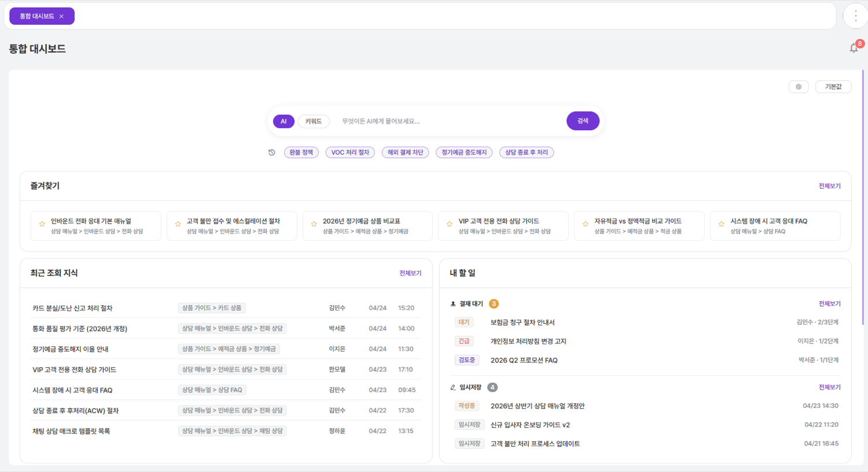The width and height of the screenshot is (868, 472).
Task: Open 채팅 상담 매크로 템플릿 목록
Action: [226, 431]
